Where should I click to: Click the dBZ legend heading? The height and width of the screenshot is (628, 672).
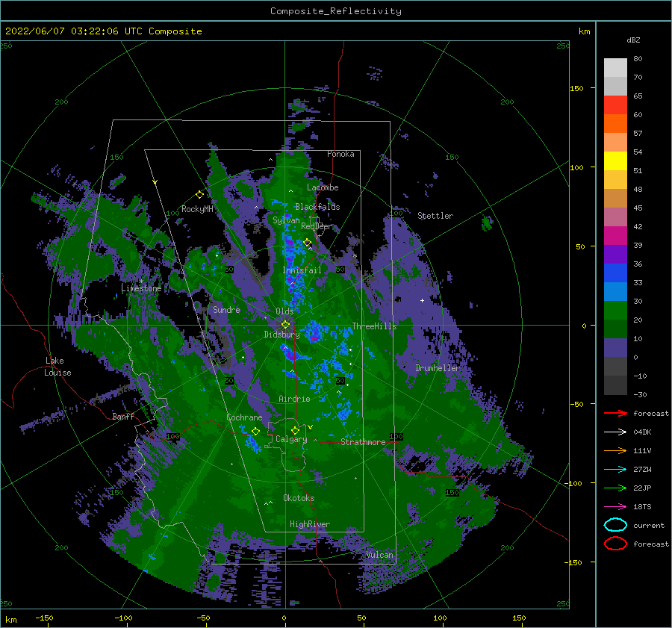tap(633, 40)
